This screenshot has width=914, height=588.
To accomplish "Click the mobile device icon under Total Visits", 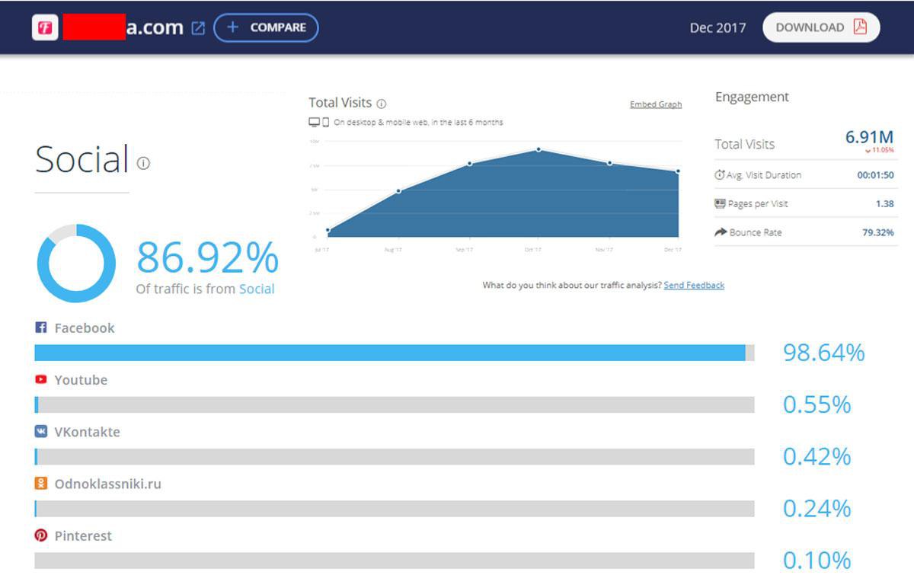I will (326, 122).
